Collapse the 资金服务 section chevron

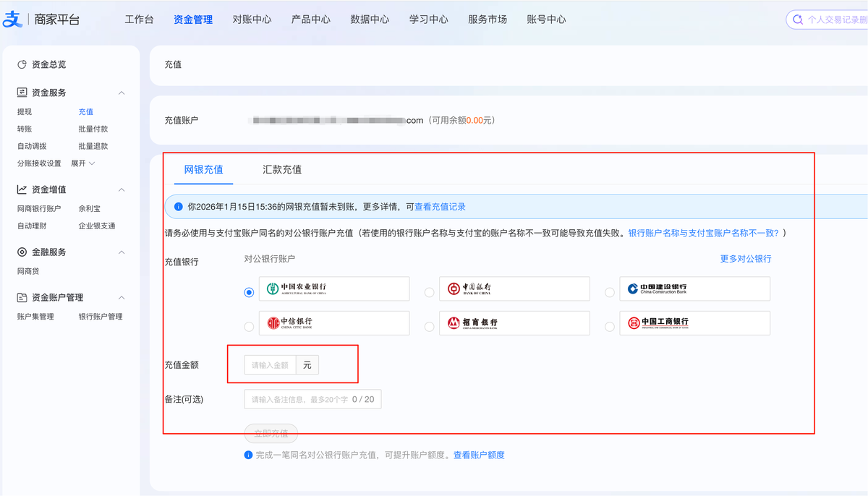coord(122,93)
